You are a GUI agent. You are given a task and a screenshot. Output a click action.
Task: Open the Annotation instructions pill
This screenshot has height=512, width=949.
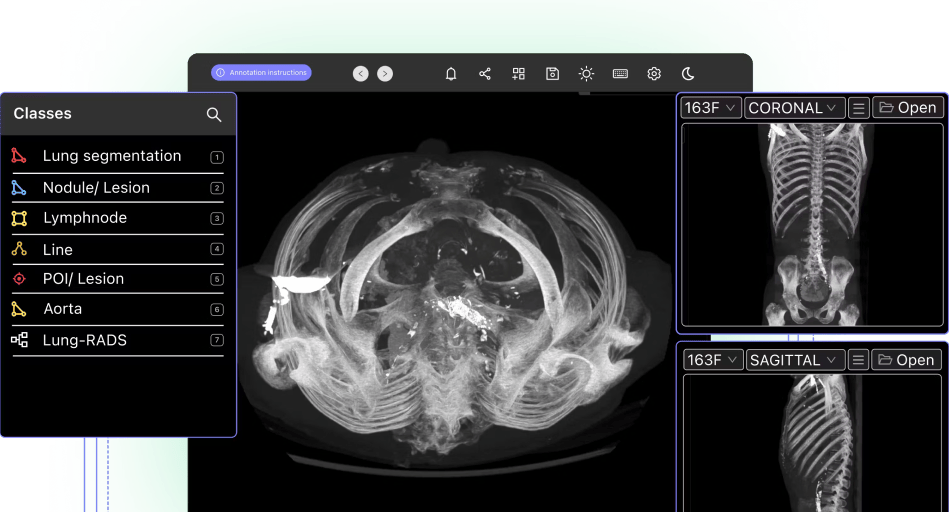[x=261, y=73]
